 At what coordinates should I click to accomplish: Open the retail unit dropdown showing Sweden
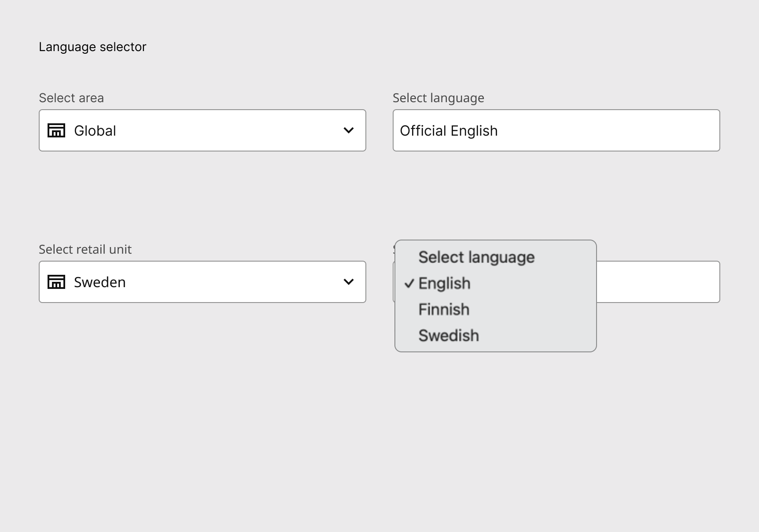[x=203, y=282]
